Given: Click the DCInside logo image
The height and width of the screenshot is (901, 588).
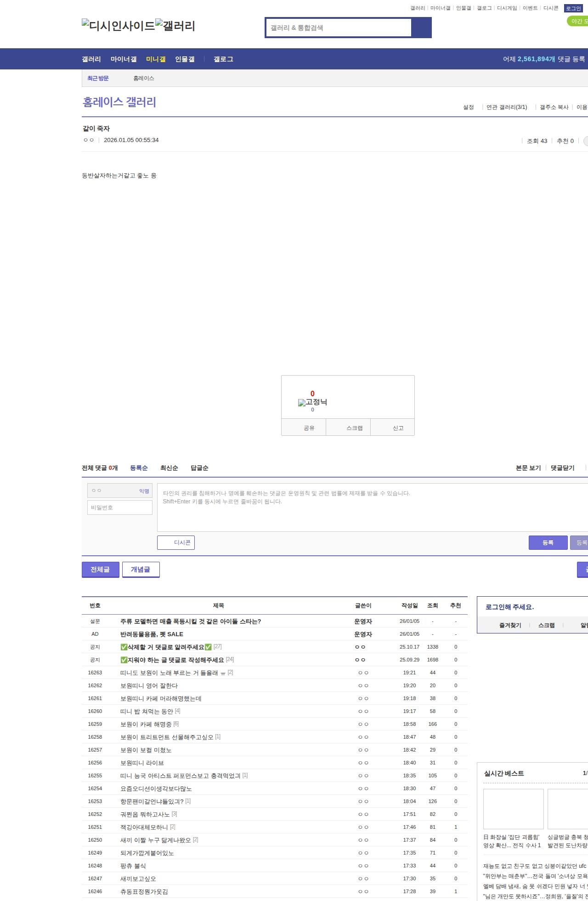Looking at the screenshot, I should (118, 26).
